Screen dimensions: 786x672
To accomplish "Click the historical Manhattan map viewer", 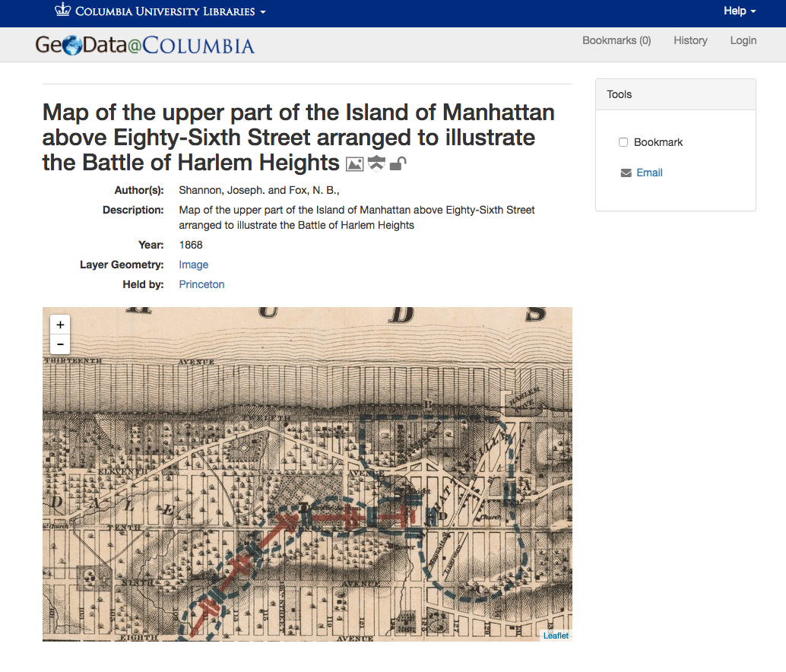I will (307, 474).
